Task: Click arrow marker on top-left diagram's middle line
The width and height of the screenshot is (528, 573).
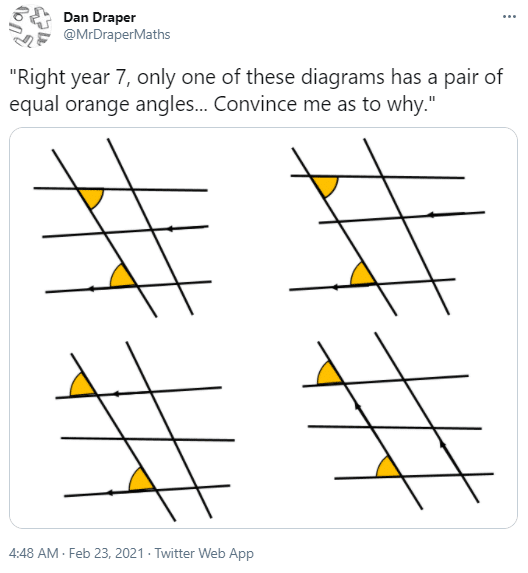Action: 170,229
